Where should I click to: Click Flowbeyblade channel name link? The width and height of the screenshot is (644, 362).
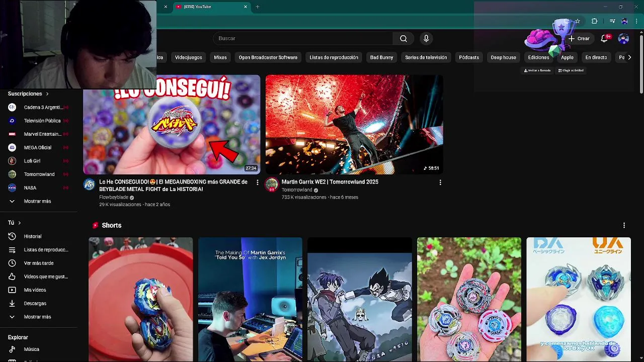114,198
